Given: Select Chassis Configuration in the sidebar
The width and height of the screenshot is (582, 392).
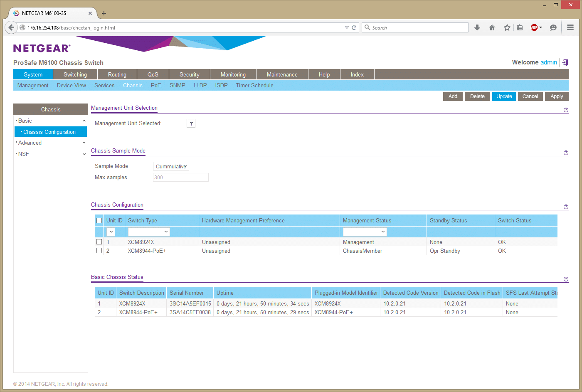Looking at the screenshot, I should coord(51,132).
